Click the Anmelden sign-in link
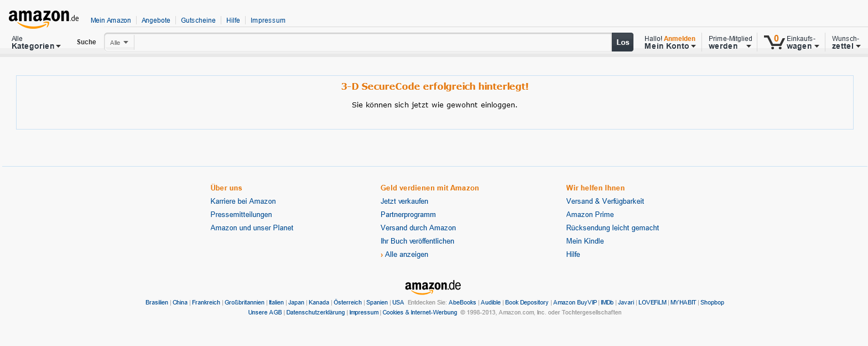Screen dimensions: 868x346 click(679, 39)
